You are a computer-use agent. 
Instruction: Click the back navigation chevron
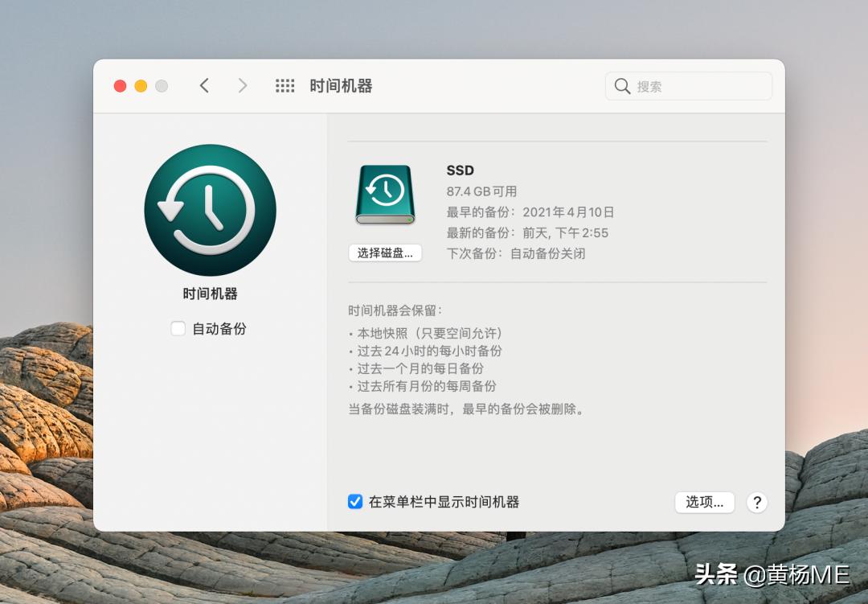click(x=203, y=85)
